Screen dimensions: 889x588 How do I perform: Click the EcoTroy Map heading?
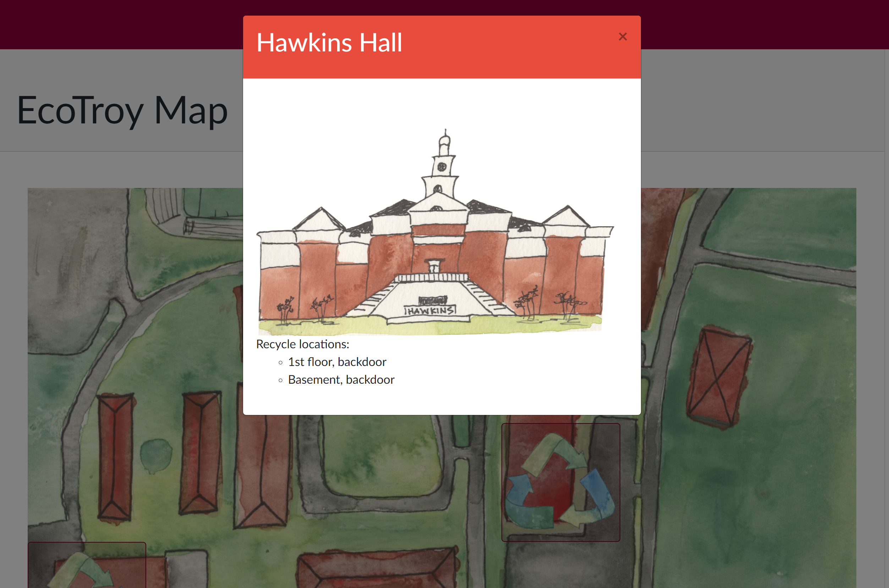click(x=122, y=110)
